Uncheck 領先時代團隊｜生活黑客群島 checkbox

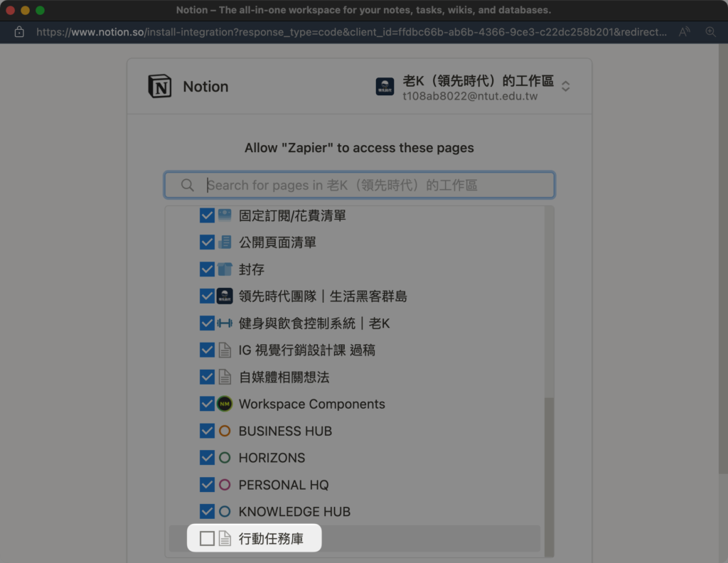(x=207, y=296)
